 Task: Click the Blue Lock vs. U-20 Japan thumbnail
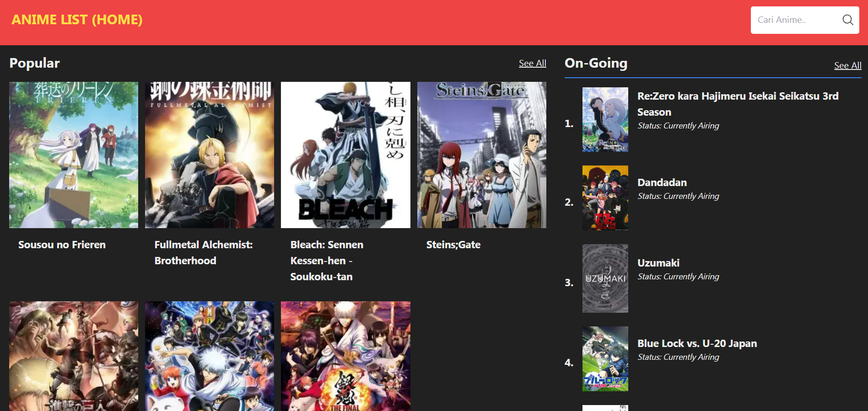click(x=605, y=358)
